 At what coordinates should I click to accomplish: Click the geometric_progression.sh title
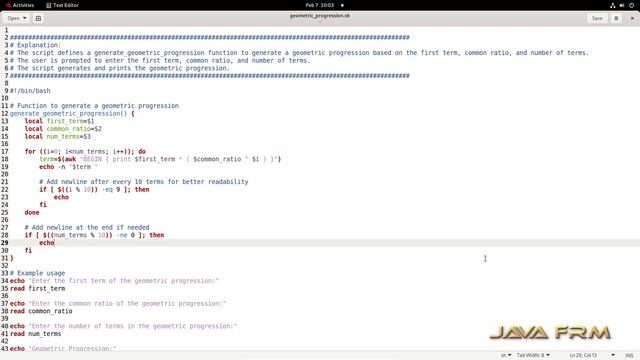coord(320,16)
